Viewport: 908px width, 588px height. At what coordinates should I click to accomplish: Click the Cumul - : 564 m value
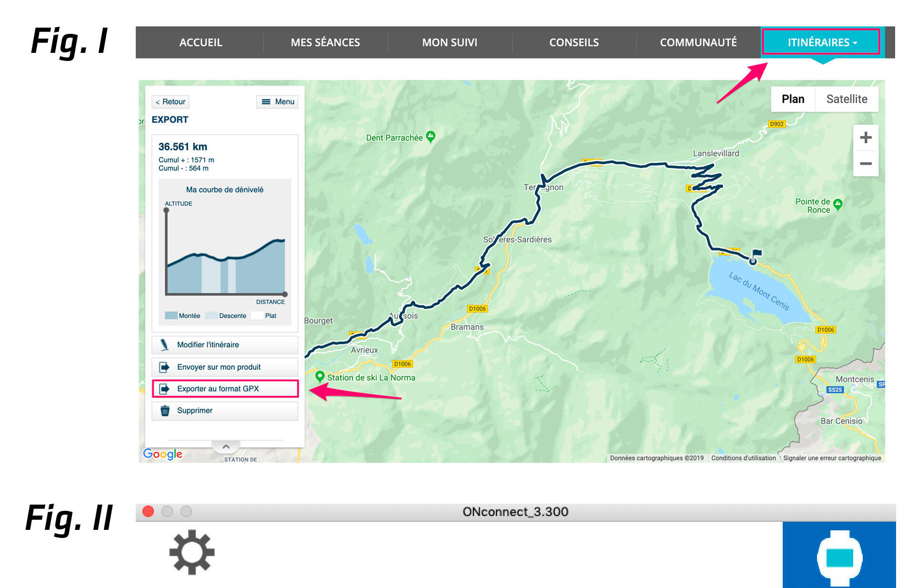point(183,168)
